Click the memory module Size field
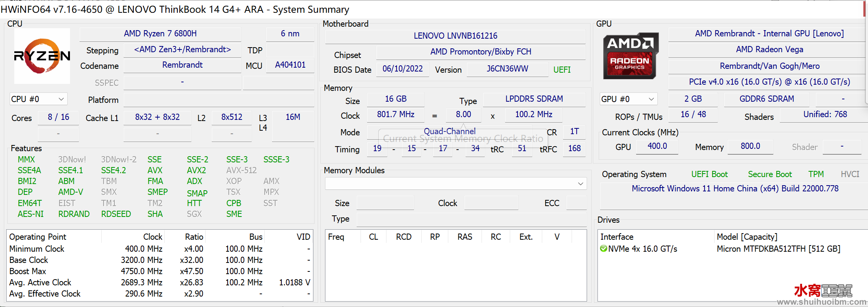Viewport: 868px width, 307px height. [385, 203]
